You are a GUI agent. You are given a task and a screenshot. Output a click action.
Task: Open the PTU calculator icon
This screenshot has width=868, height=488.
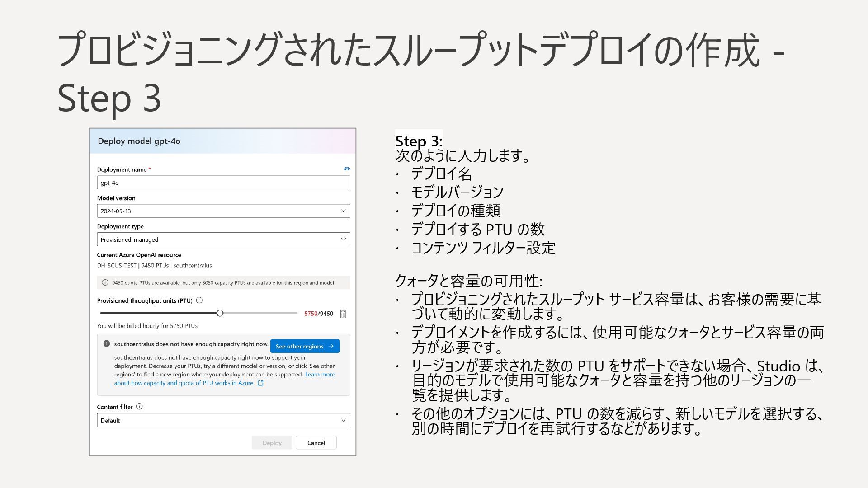[343, 314]
